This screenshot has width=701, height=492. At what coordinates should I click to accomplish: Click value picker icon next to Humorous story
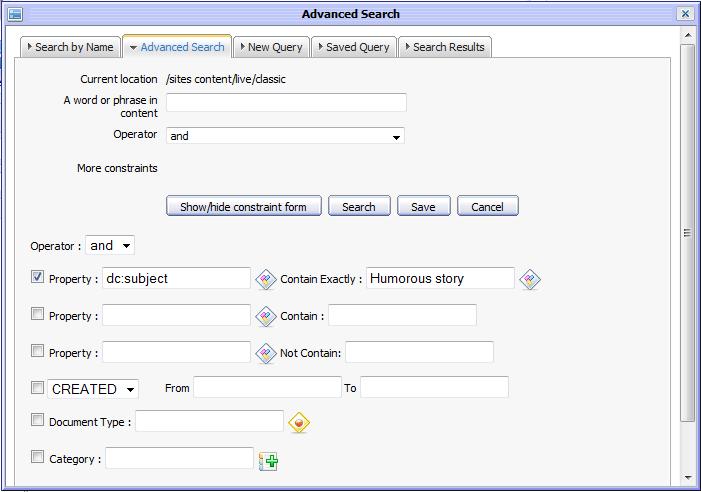point(530,280)
